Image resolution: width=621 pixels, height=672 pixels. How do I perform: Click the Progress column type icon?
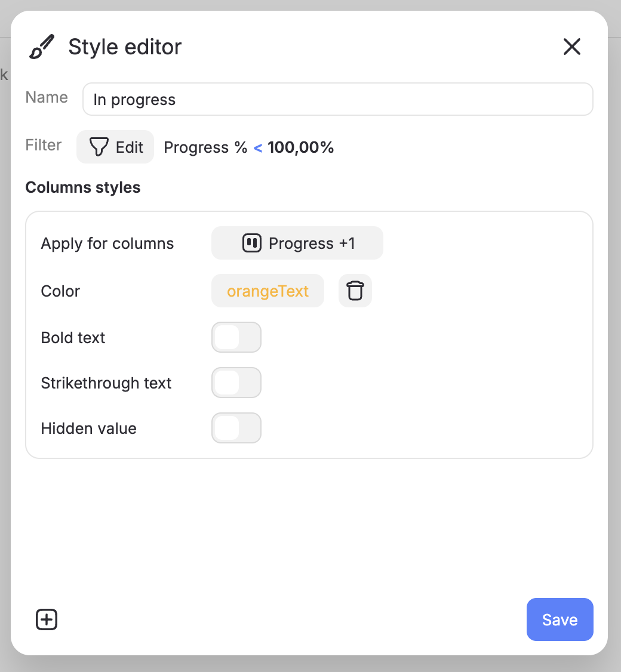252,243
